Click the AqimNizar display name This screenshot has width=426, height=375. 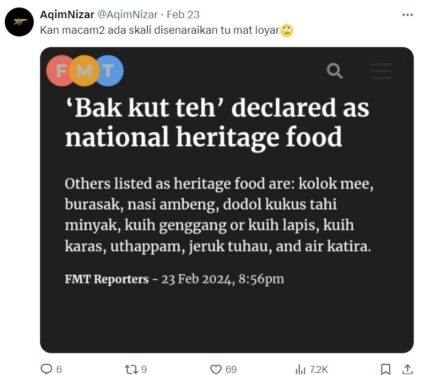click(x=67, y=15)
